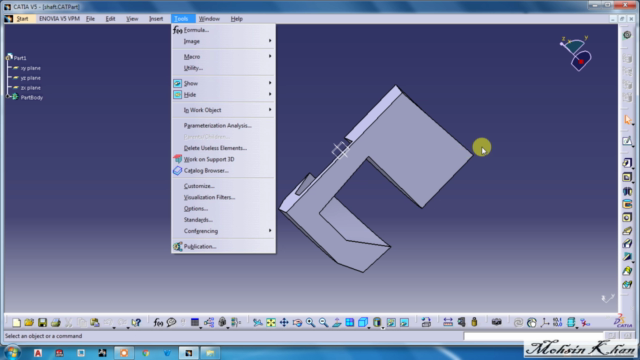The width and height of the screenshot is (640, 360).
Task: Click the Measure Between icon
Action: (x=448, y=322)
